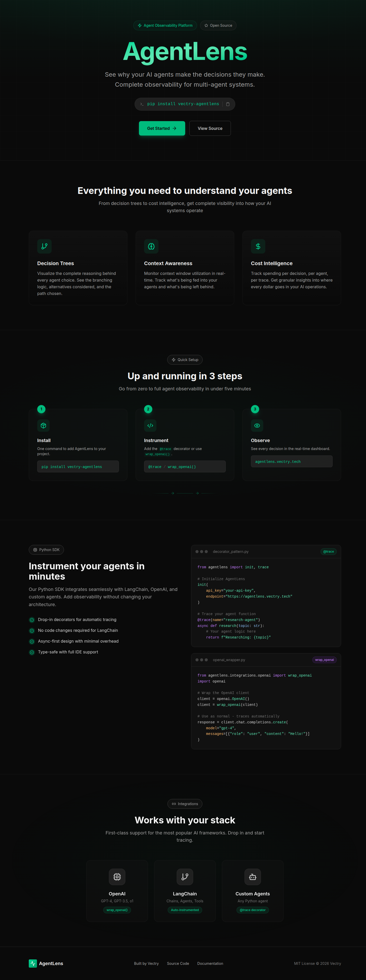
Task: Click the copy icon beside pip install command
Action: coord(228,104)
